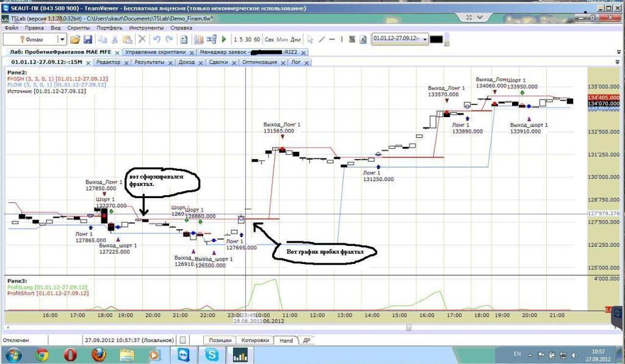Run the script with green play button
This screenshot has width=625, height=364.
point(224,39)
